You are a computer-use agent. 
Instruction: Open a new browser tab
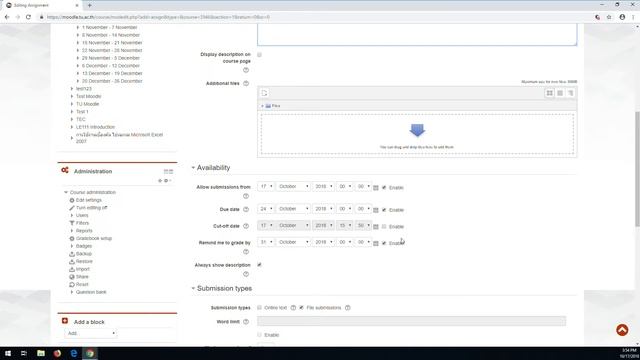point(89,5)
